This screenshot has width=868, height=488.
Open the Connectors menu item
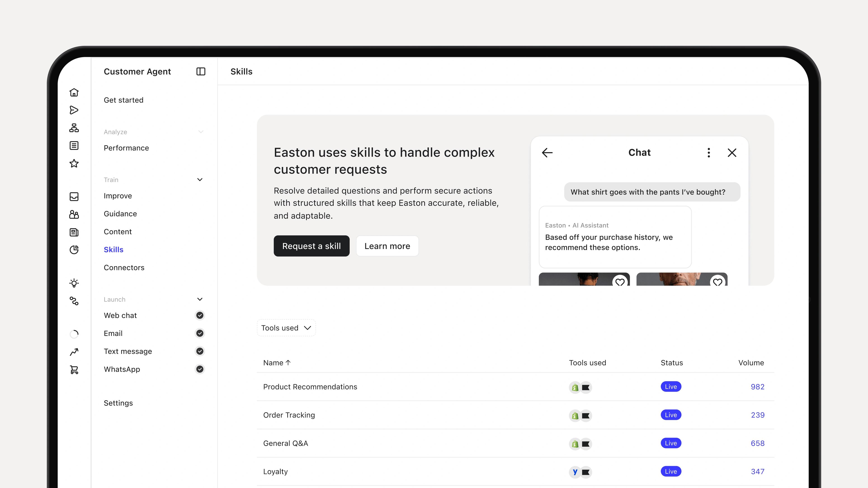124,267
